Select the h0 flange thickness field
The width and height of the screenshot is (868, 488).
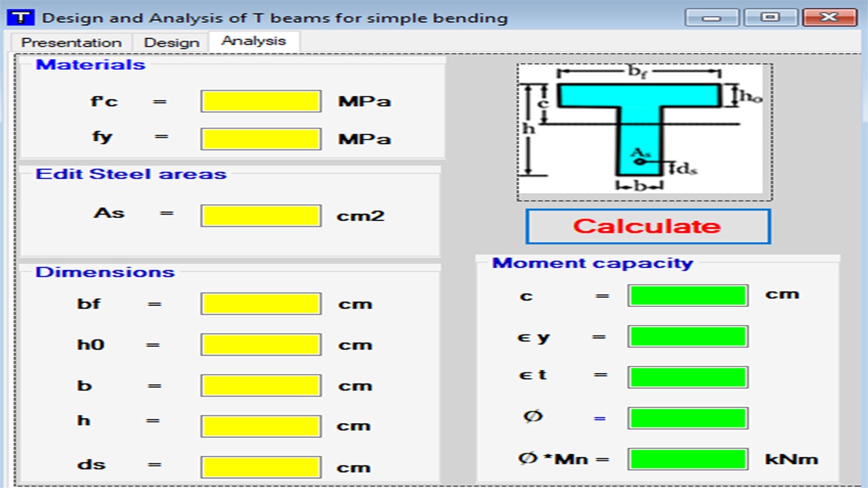(261, 344)
